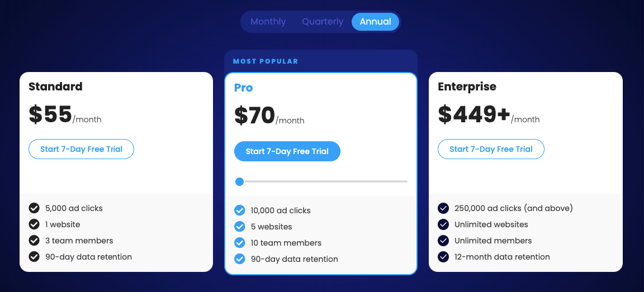This screenshot has height=292, width=644.
Task: Click checkmark beside 250,000 ad clicks
Action: click(443, 208)
